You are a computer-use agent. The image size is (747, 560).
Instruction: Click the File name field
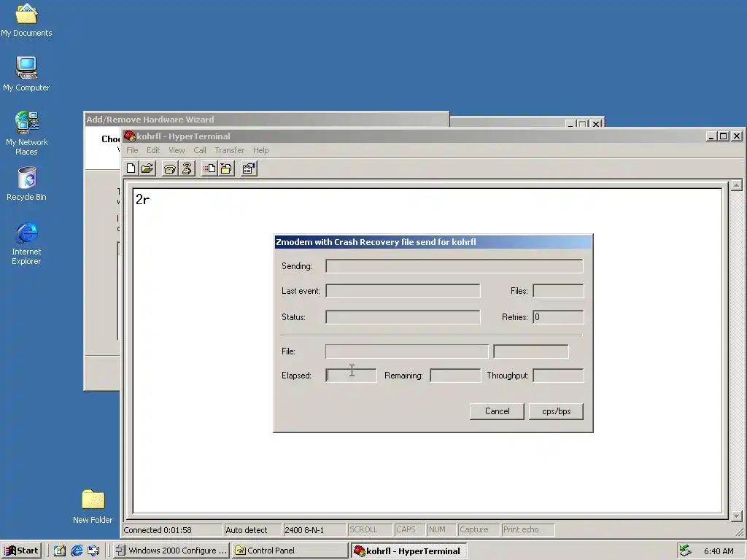coord(406,351)
